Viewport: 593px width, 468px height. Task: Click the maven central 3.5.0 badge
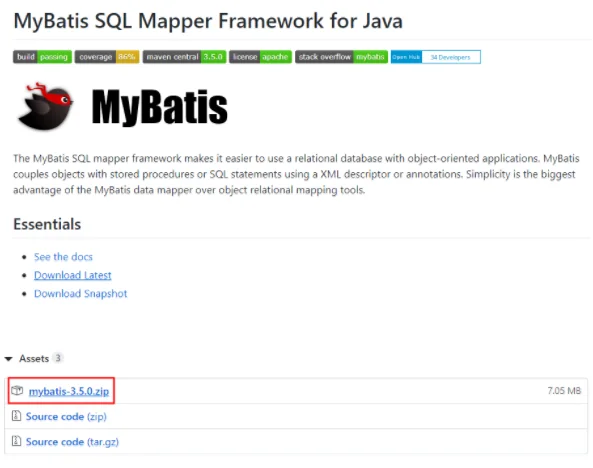coord(185,57)
